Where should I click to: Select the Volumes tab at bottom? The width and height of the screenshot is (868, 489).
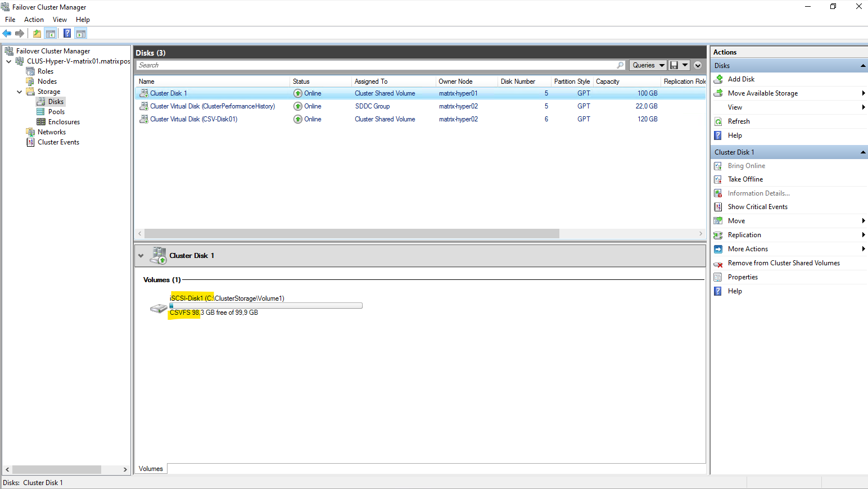click(x=151, y=469)
